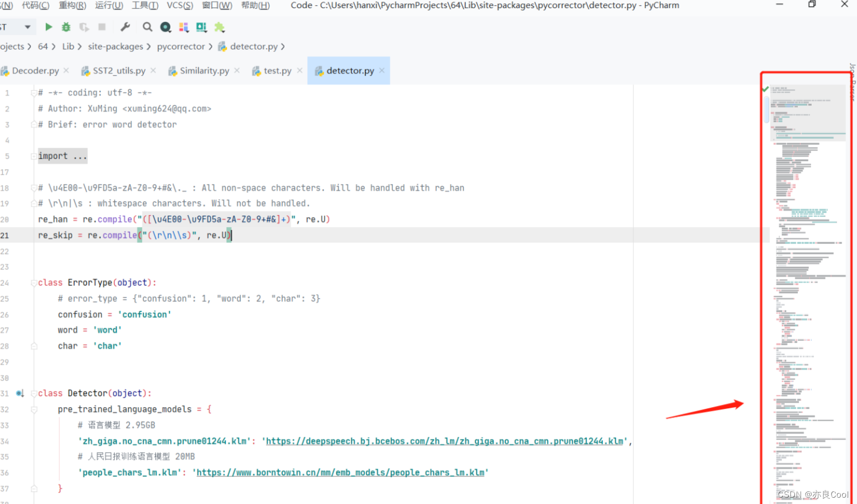The width and height of the screenshot is (857, 504).
Task: Open the 窗口(W) menu
Action: (217, 5)
